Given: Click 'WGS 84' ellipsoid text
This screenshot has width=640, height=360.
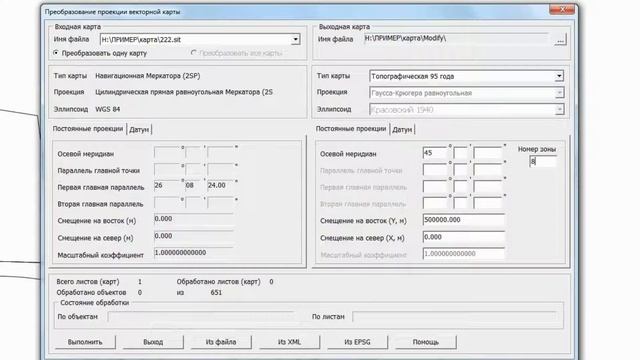Looking at the screenshot, I should pos(108,109).
